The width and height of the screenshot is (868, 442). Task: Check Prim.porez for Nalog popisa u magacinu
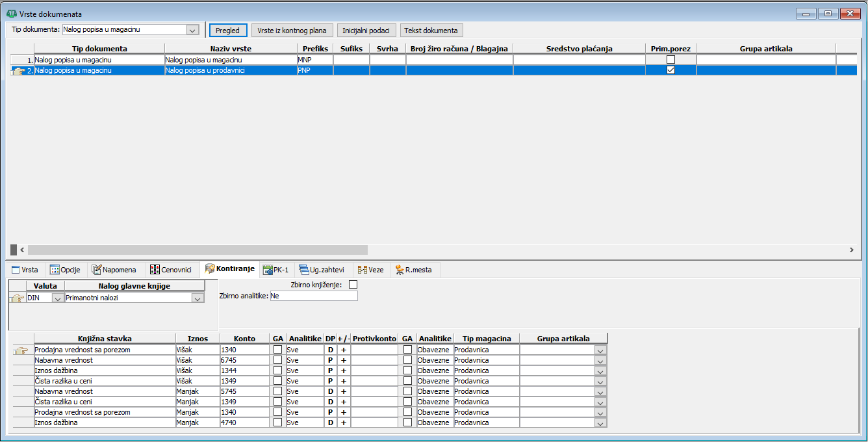pyautogui.click(x=670, y=59)
